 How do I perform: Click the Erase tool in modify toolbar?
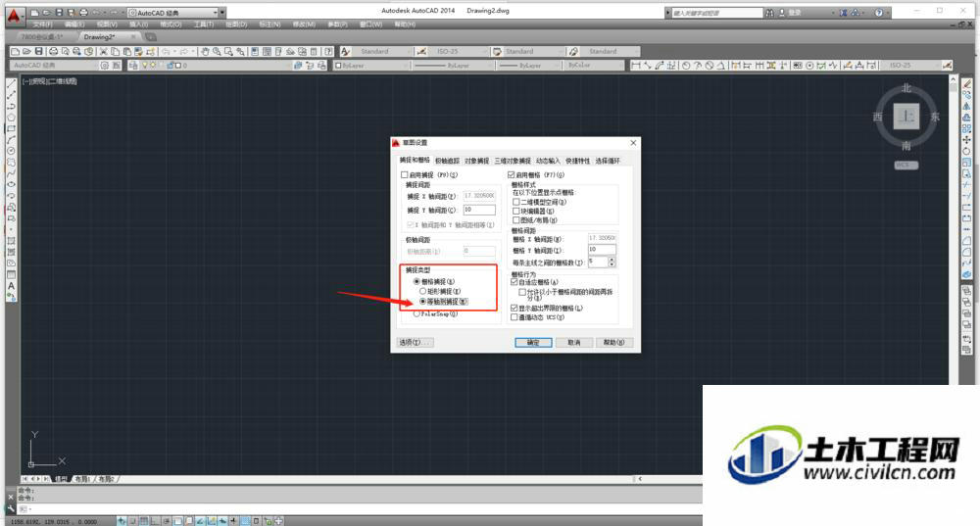967,83
